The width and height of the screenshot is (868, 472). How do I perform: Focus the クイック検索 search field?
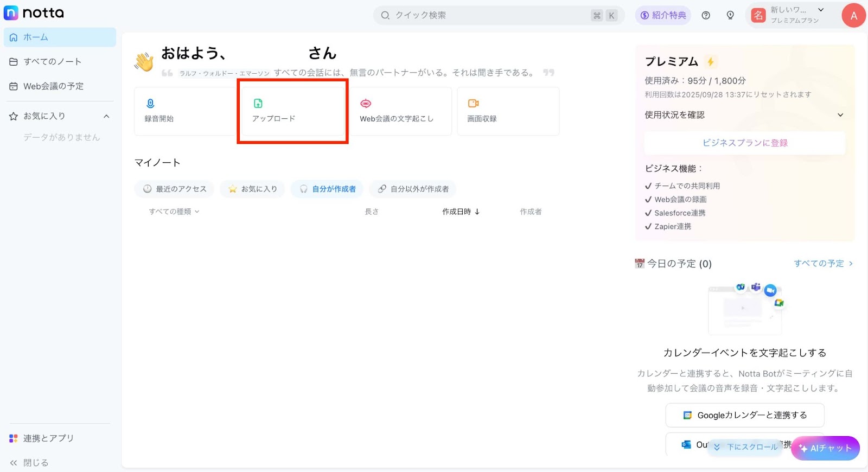[499, 15]
